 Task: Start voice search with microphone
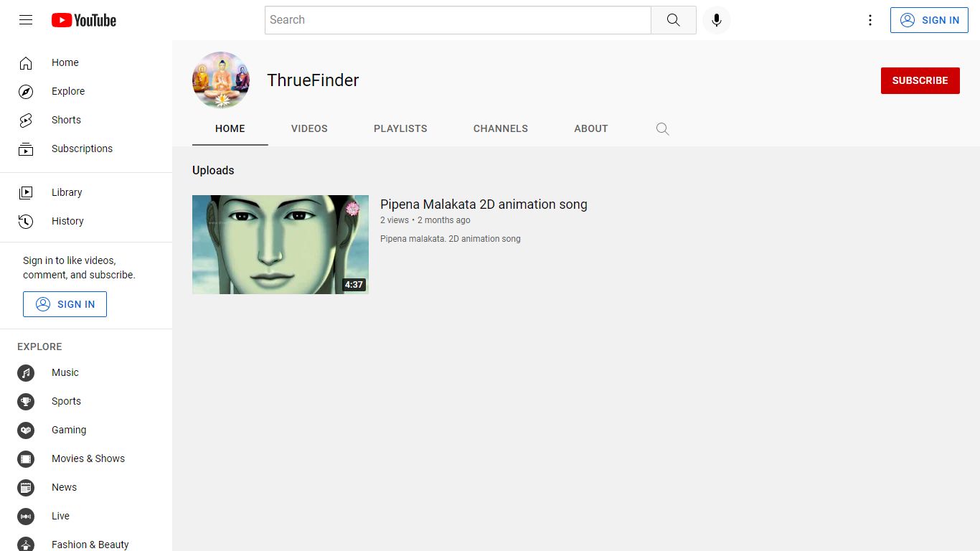(x=716, y=20)
